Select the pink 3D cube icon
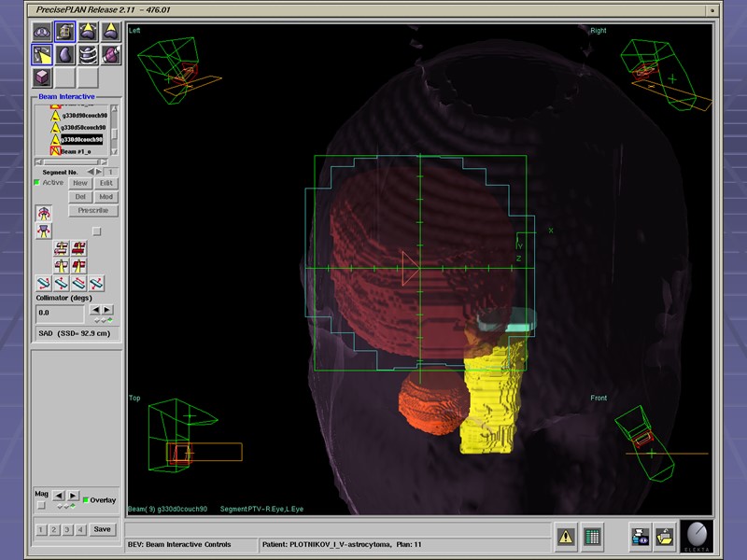 [x=42, y=77]
